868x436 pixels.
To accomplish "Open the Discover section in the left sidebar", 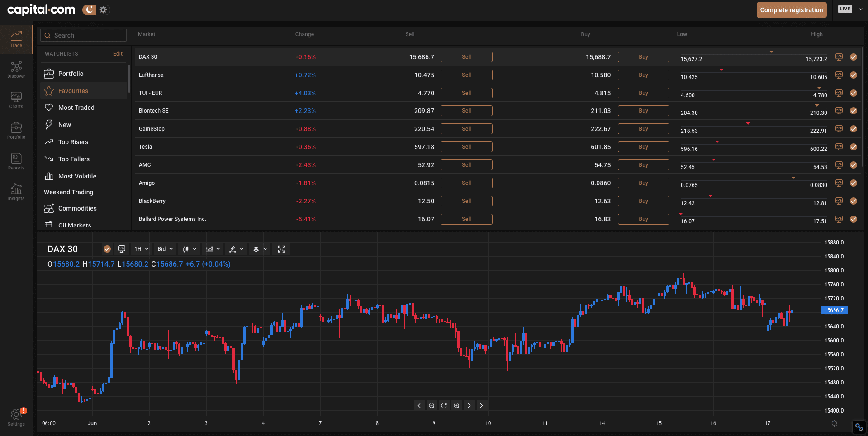I will tap(16, 70).
